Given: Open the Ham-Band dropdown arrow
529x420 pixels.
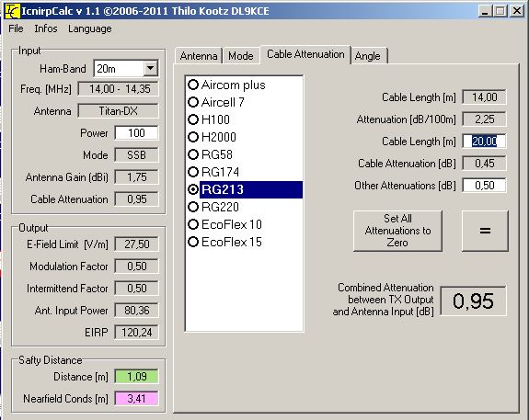Looking at the screenshot, I should [x=151, y=68].
